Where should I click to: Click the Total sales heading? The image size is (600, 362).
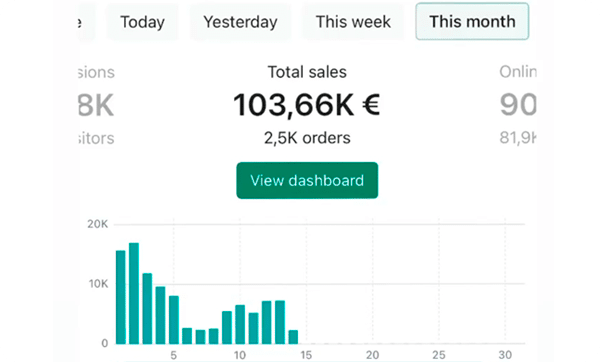307,72
